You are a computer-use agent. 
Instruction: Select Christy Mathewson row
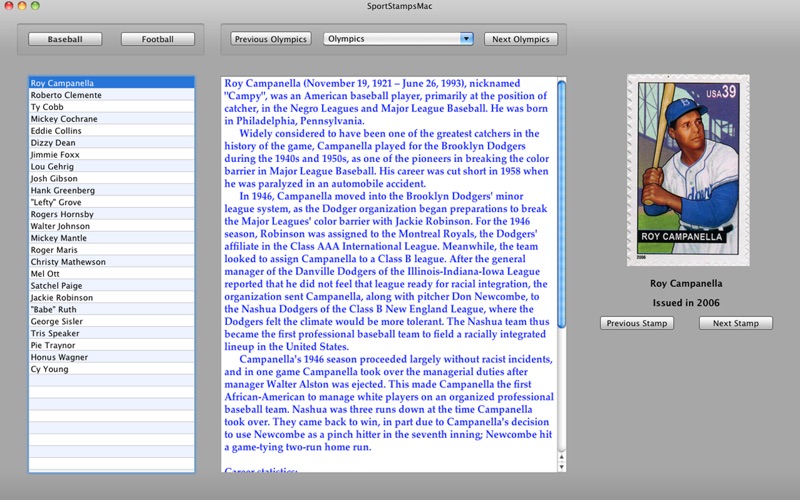(x=112, y=261)
